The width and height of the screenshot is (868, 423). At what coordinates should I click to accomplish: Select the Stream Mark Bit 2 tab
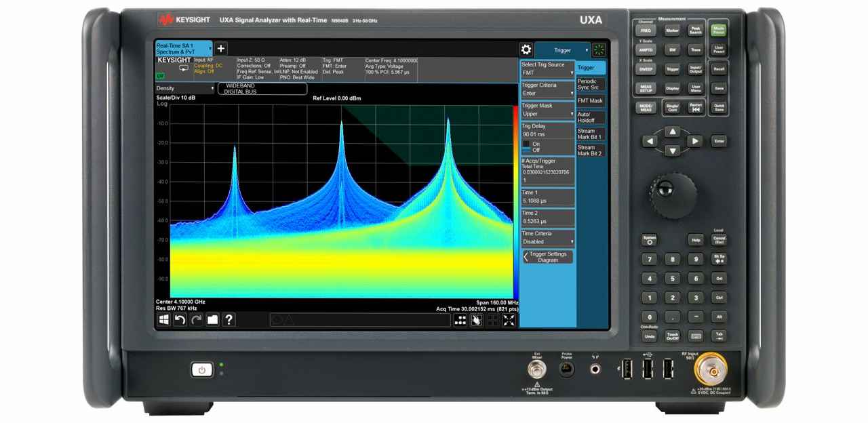pyautogui.click(x=591, y=150)
